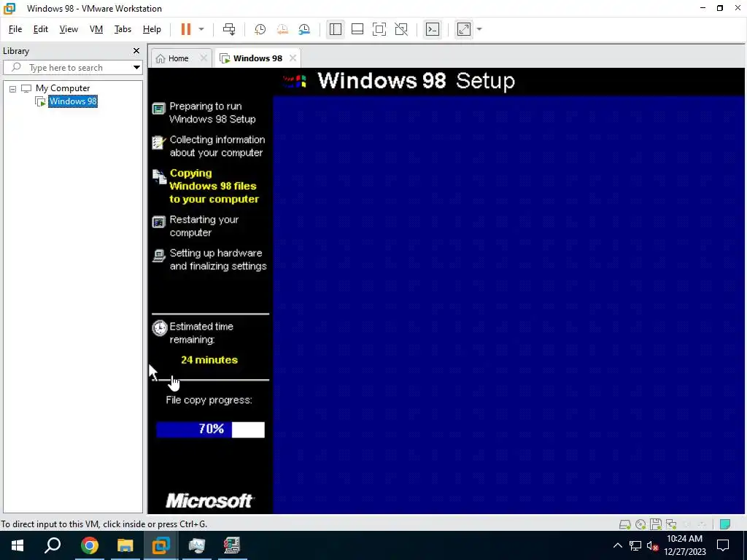The width and height of the screenshot is (747, 560).
Task: Toggle the thumbnail bar view
Action: [357, 29]
